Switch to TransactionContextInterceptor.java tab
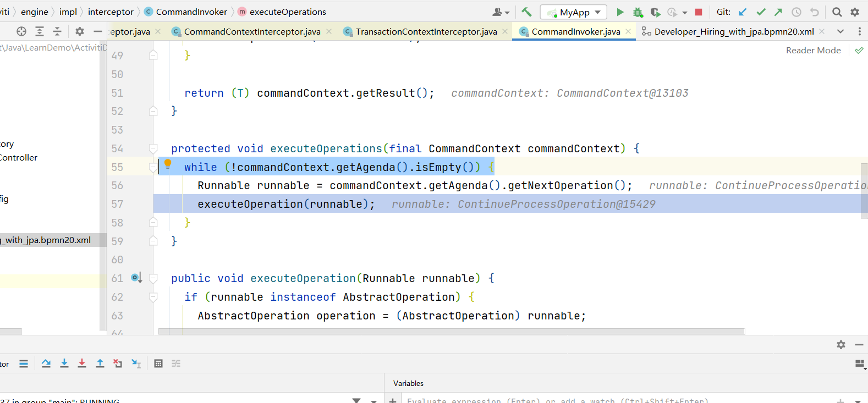Screen dimensions: 868x403 (x=426, y=31)
